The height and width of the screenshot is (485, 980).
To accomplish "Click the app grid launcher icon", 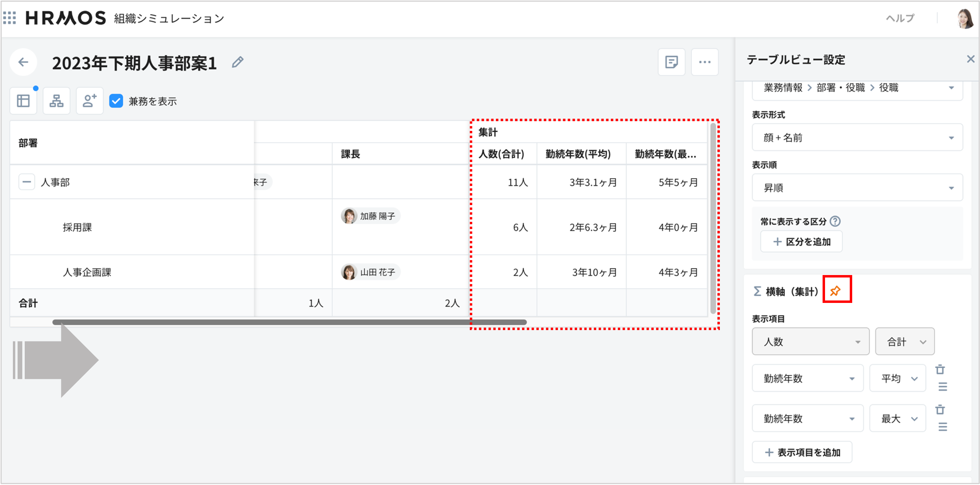I will [9, 17].
